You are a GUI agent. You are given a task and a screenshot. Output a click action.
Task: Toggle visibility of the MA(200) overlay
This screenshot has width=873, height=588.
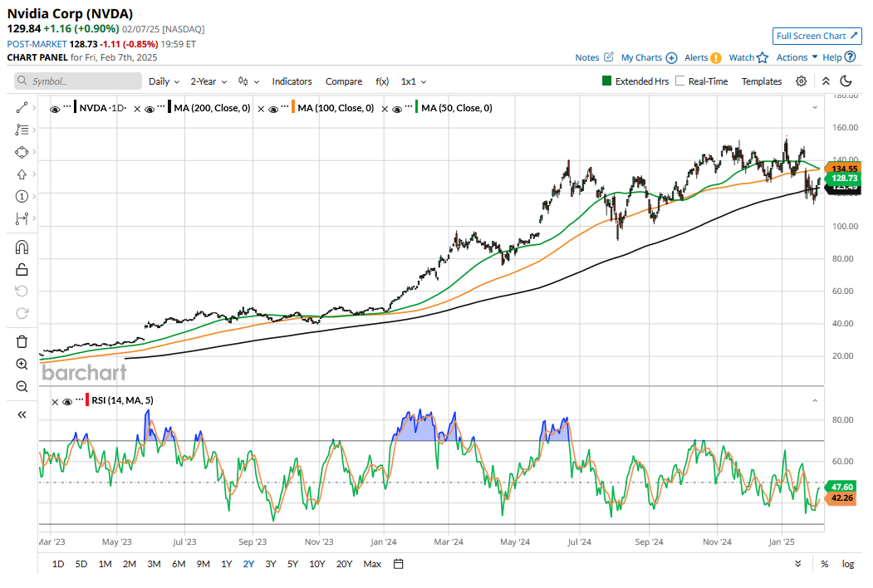[150, 108]
